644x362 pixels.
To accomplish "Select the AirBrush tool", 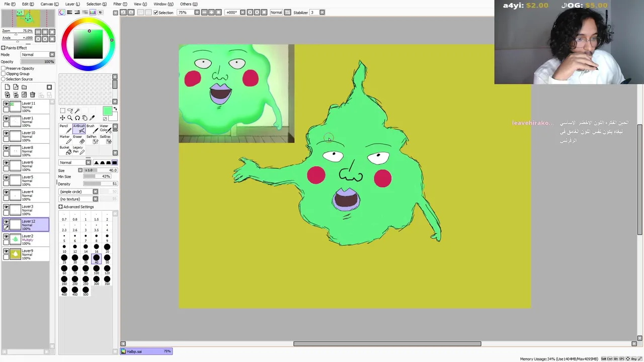I will (x=78, y=129).
